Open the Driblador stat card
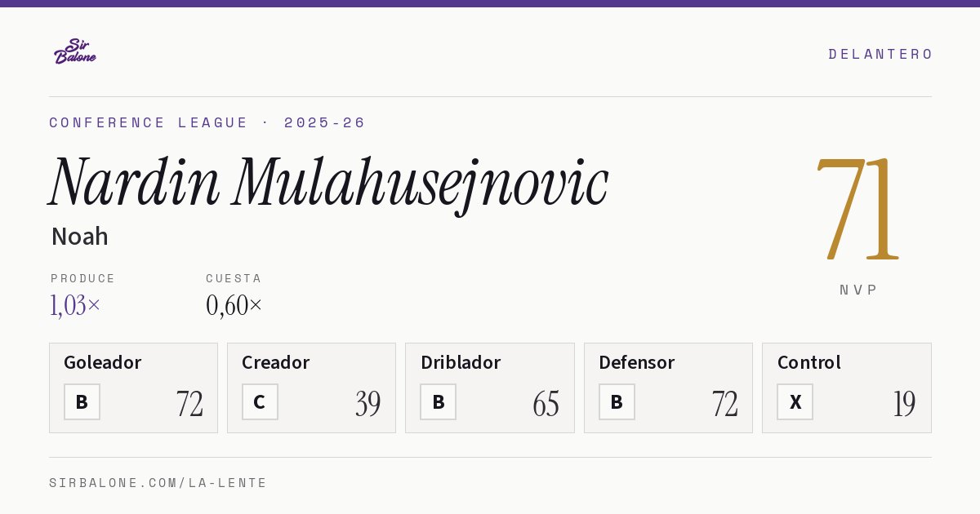 point(490,388)
